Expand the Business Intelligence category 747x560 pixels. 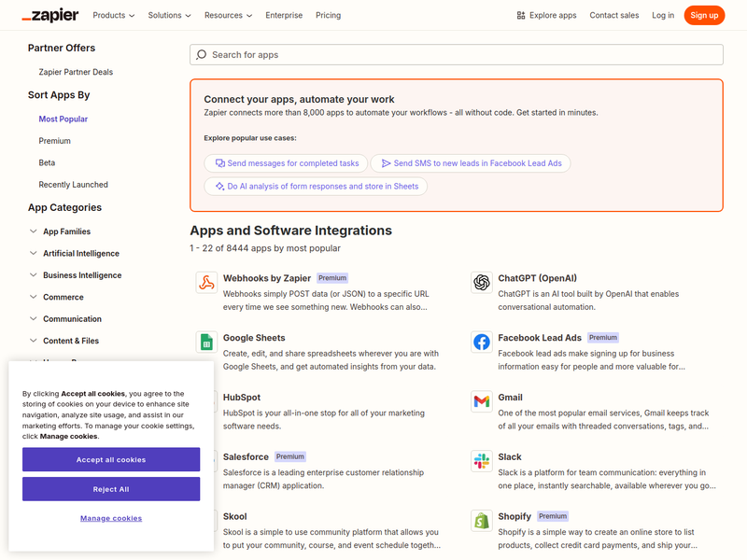tap(76, 275)
